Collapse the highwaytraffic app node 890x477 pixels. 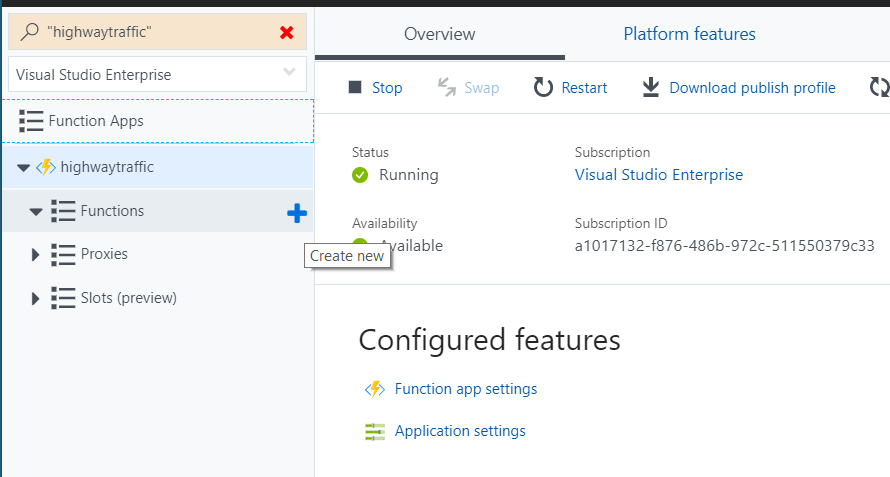[x=23, y=168]
